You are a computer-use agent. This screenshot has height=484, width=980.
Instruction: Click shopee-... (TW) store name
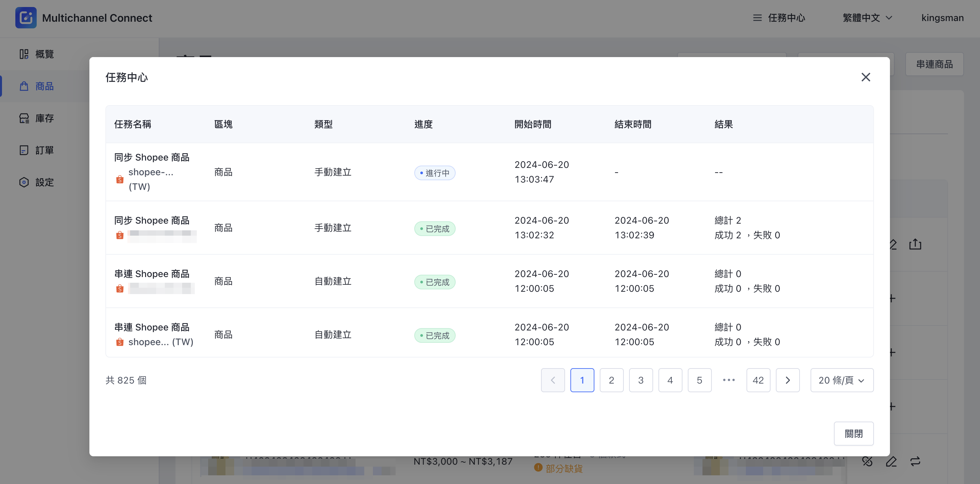(151, 179)
